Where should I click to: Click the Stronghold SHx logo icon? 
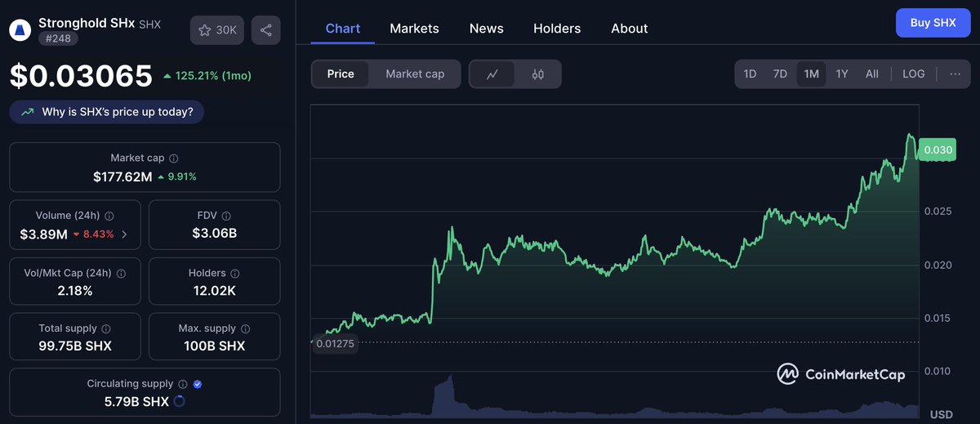coord(20,30)
